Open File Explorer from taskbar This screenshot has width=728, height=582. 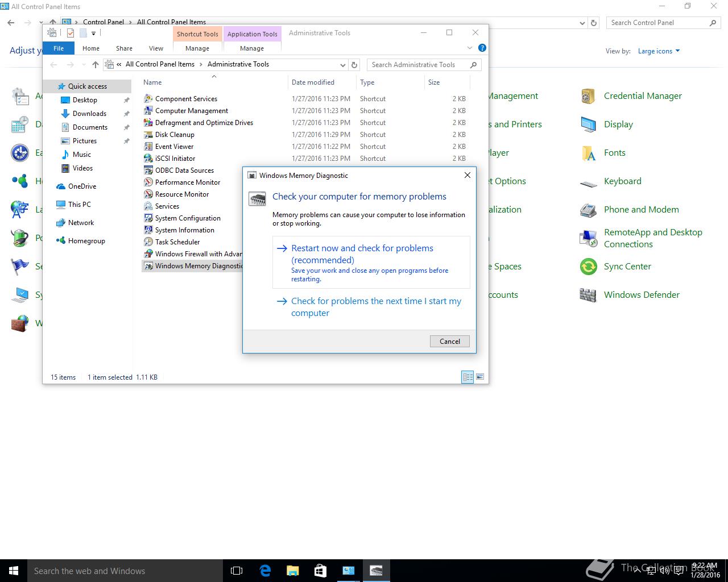[292, 571]
